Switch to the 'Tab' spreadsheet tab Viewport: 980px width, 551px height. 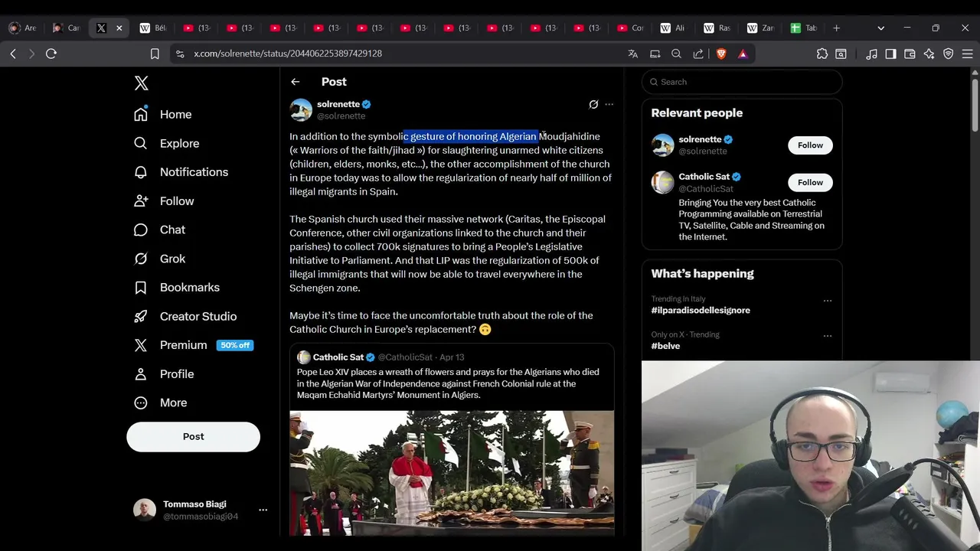click(803, 28)
